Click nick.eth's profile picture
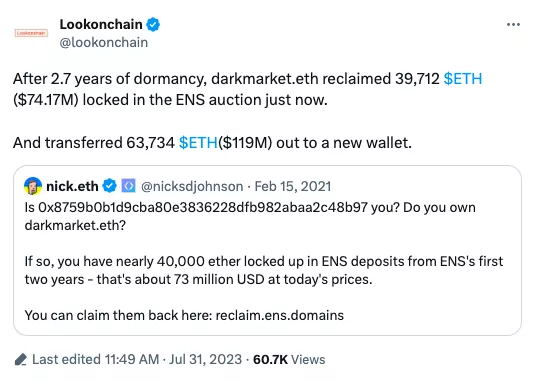Screen dimensions: 535x382 point(33,186)
